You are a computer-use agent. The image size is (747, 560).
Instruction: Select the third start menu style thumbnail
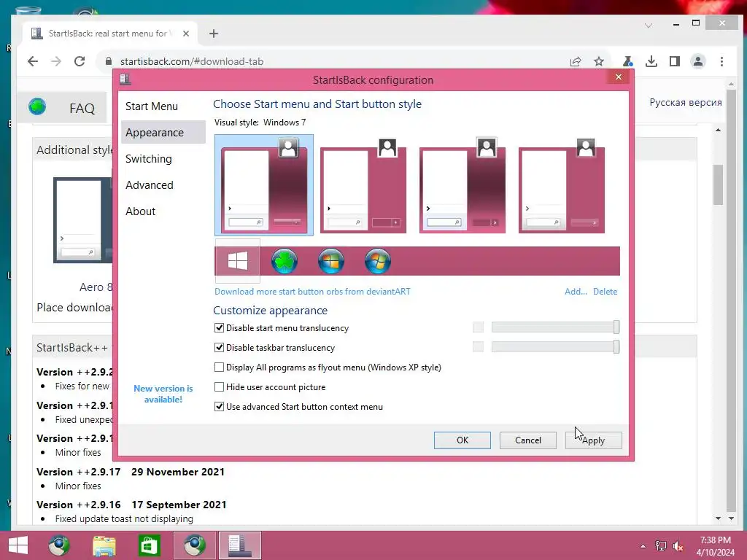(462, 185)
